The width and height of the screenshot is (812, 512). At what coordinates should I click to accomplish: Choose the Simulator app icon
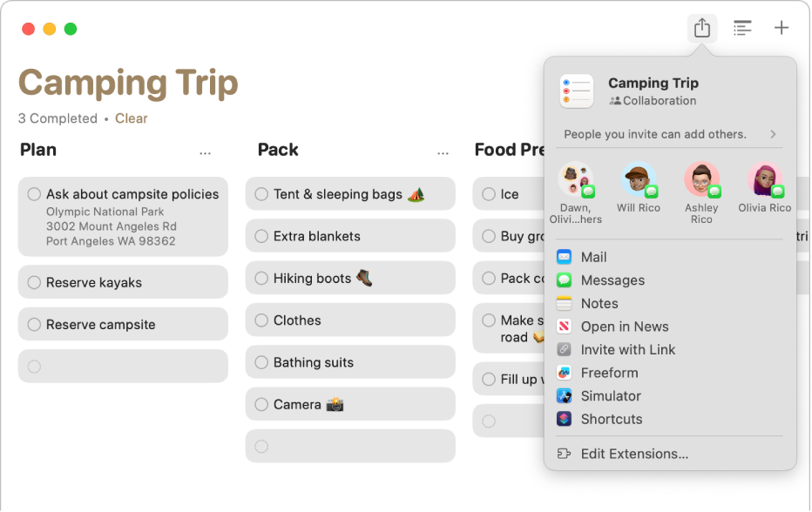pyautogui.click(x=565, y=396)
